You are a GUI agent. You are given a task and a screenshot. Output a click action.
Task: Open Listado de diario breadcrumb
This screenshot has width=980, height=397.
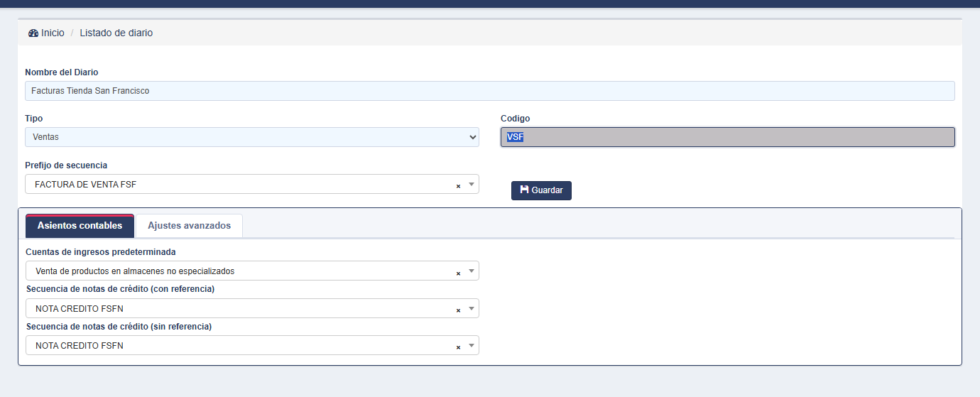pos(116,33)
